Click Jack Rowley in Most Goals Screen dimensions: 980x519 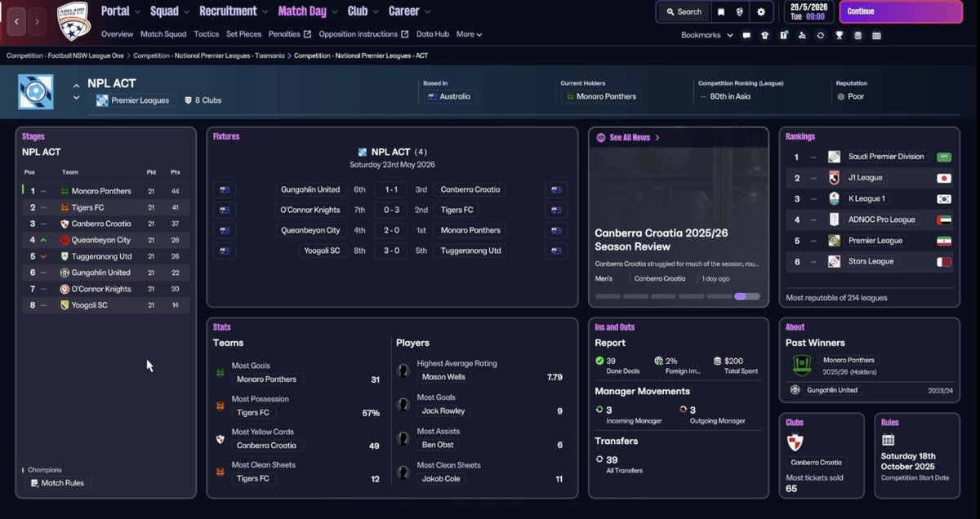pos(443,411)
